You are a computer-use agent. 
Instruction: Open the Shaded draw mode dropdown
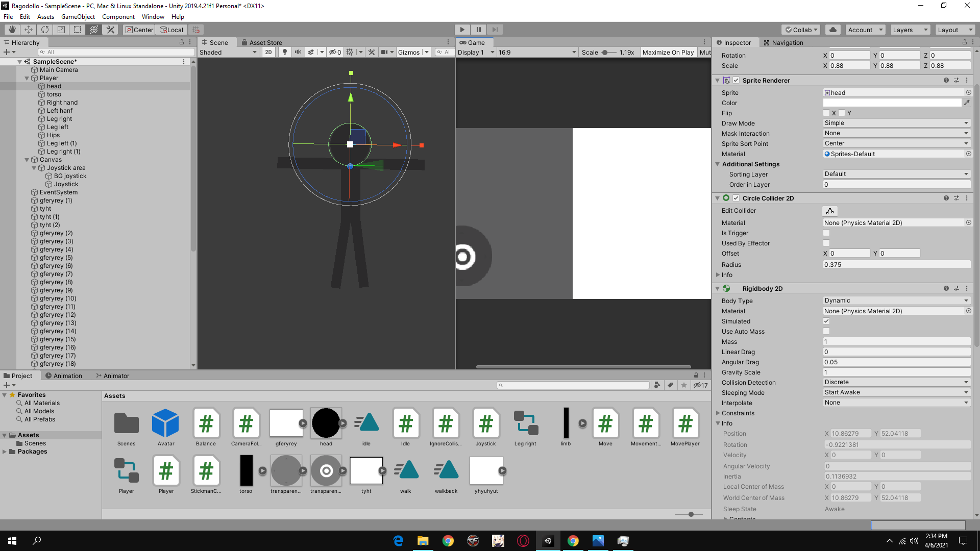228,52
